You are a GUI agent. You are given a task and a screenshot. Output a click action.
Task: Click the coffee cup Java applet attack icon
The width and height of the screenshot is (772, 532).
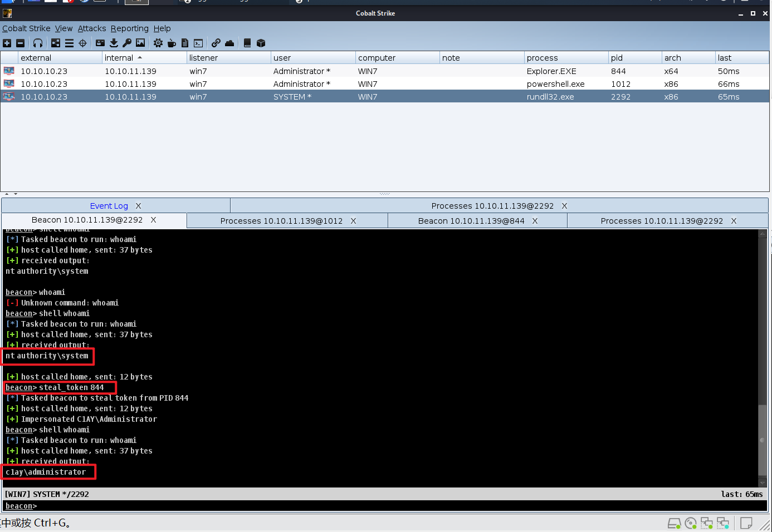172,43
